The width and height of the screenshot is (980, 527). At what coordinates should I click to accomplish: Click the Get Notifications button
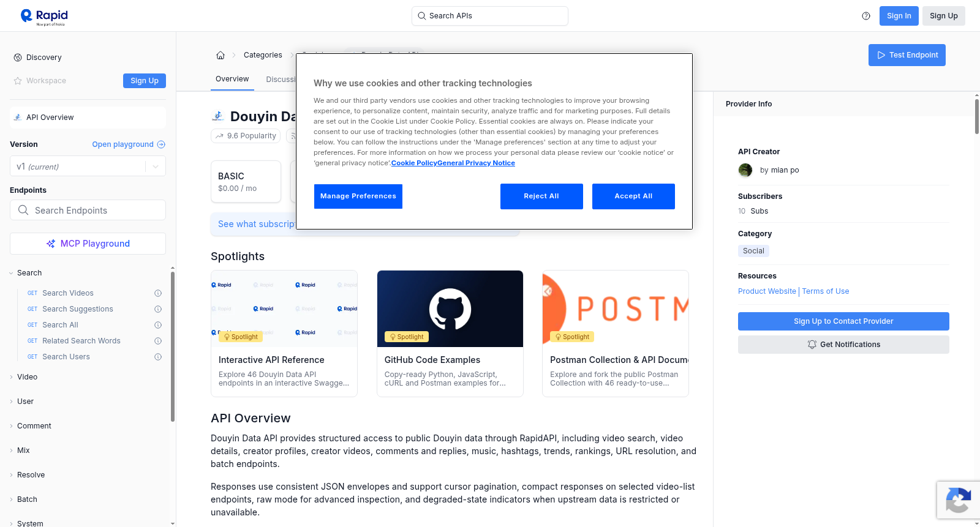pos(843,345)
